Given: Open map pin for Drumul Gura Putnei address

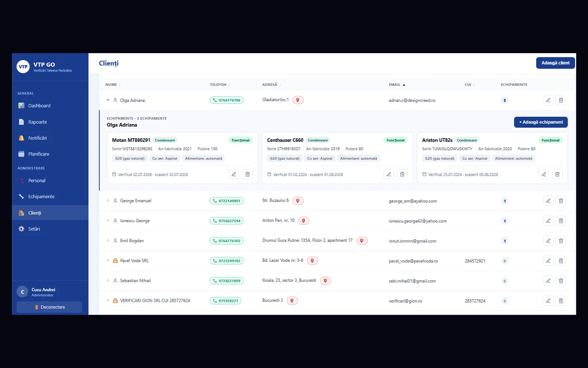Looking at the screenshot, I should coord(362,241).
